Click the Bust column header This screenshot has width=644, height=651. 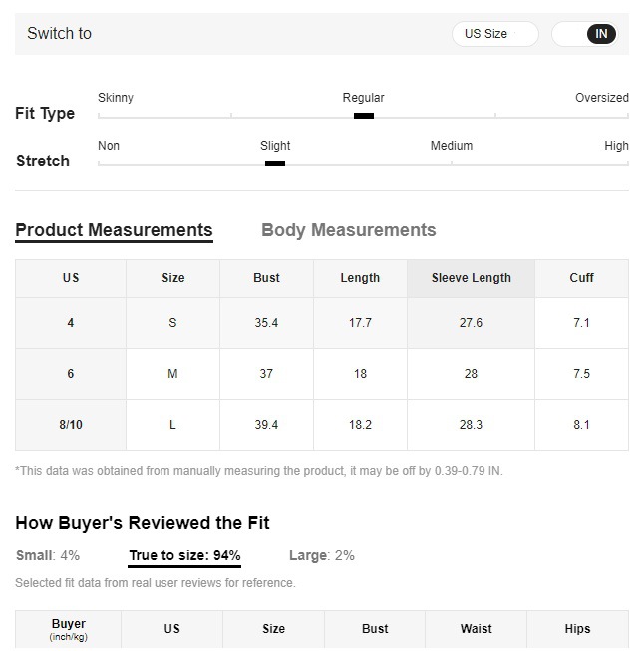[266, 278]
